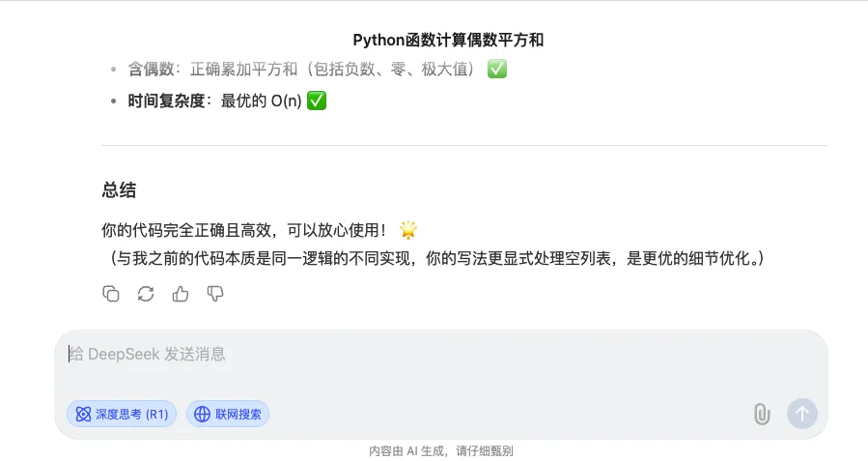
Task: Select the 总结 heading
Action: coord(119,190)
